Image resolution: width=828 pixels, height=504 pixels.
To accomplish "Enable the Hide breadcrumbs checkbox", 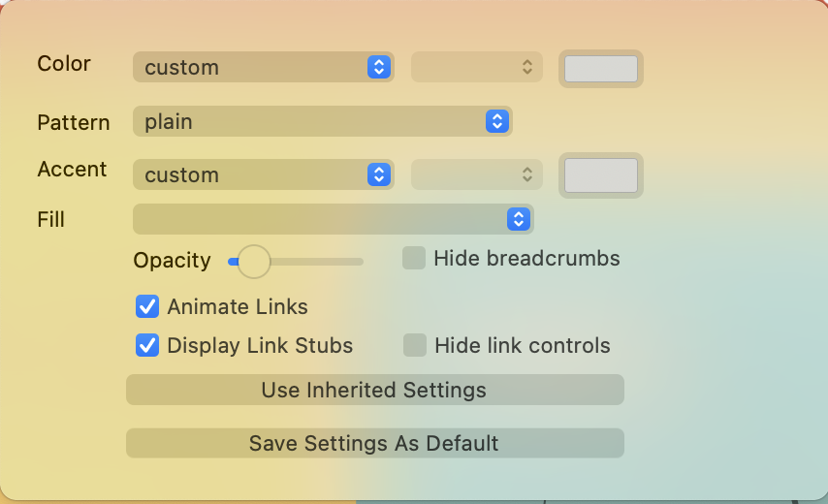I will pos(414,258).
